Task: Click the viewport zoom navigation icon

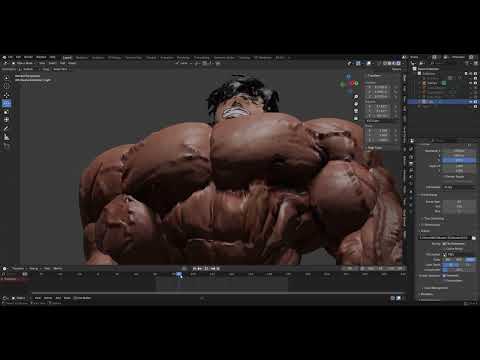Action: (x=356, y=97)
